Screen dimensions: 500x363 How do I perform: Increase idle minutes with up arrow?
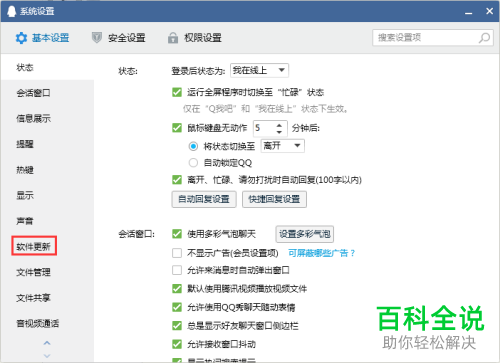click(x=279, y=125)
